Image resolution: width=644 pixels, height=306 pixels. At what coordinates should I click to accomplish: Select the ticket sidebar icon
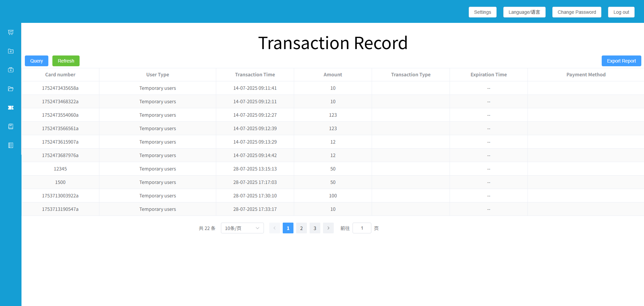pos(11,108)
